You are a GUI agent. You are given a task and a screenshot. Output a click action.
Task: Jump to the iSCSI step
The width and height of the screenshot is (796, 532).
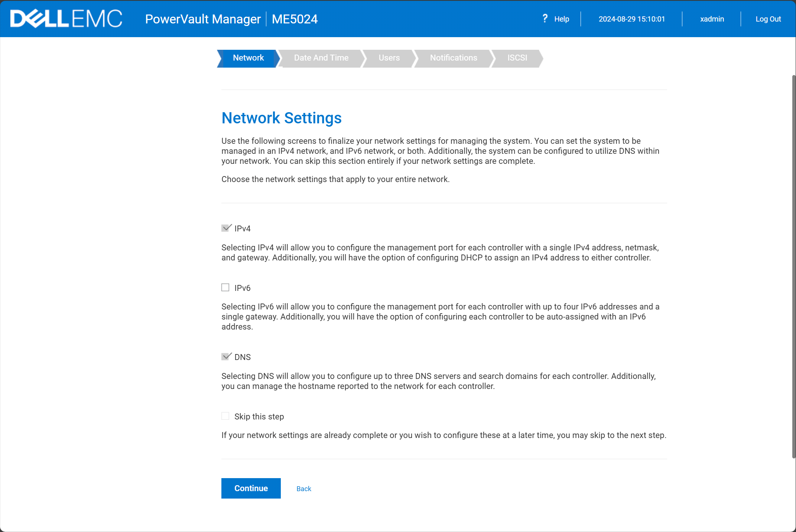(x=517, y=58)
